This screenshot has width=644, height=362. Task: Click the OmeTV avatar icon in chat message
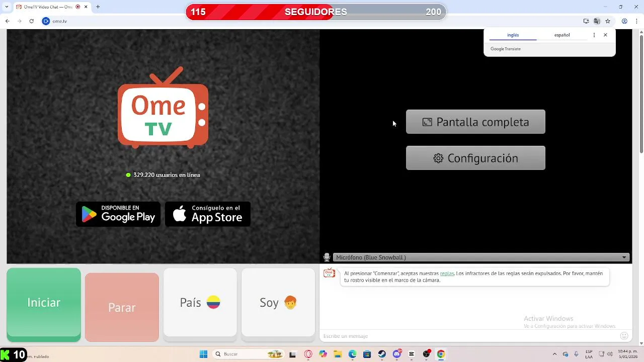tap(329, 274)
